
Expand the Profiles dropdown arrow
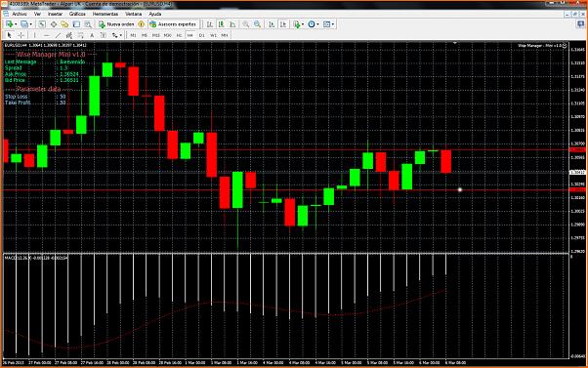pos(30,24)
